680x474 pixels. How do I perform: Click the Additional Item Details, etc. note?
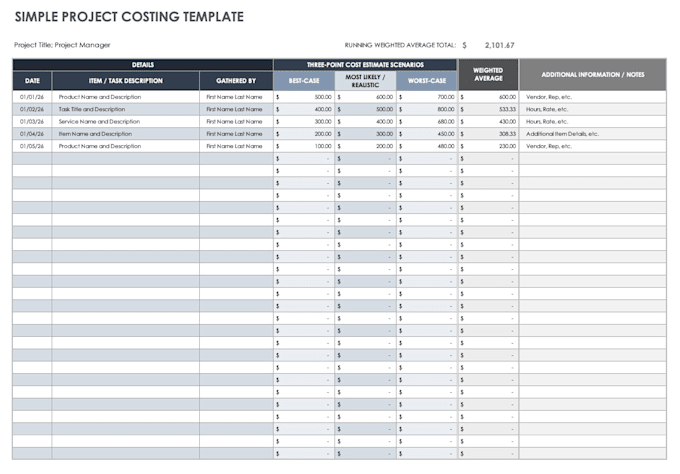tap(593, 134)
